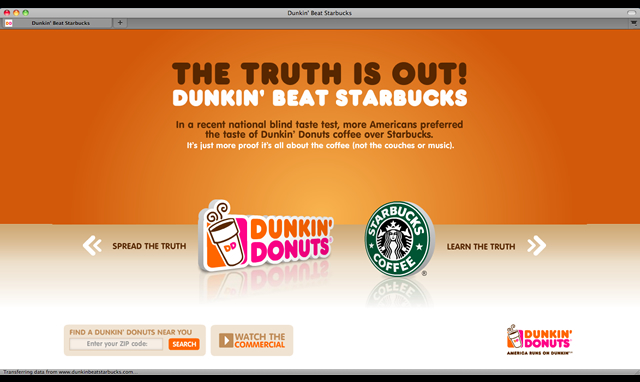
Task: Click the ZIP code input field
Action: (116, 344)
